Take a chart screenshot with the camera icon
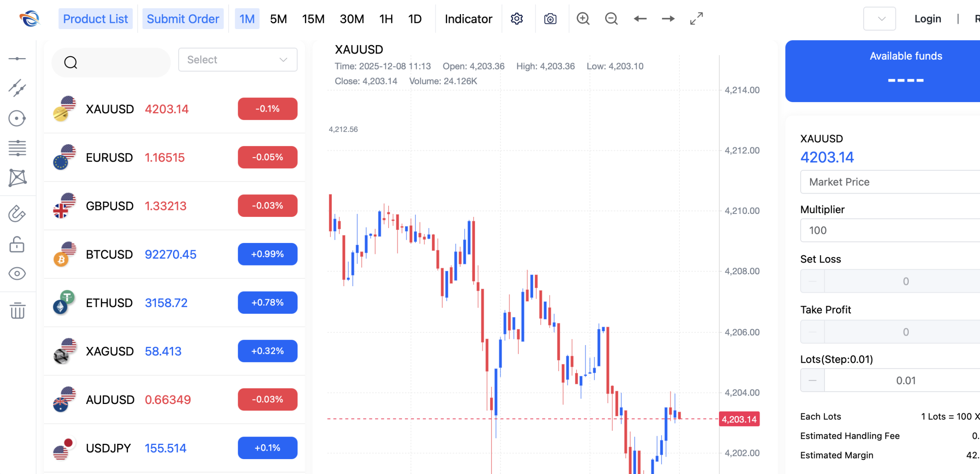The image size is (980, 474). click(x=550, y=18)
